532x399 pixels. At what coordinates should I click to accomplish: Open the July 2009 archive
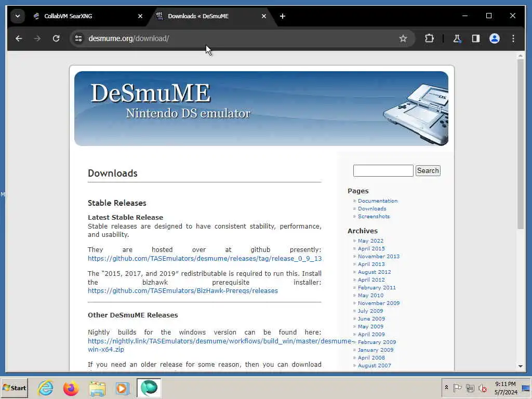[x=370, y=311]
